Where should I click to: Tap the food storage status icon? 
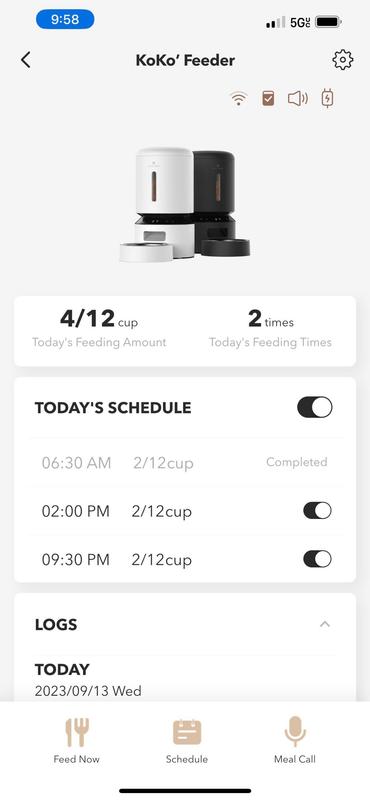(268, 98)
